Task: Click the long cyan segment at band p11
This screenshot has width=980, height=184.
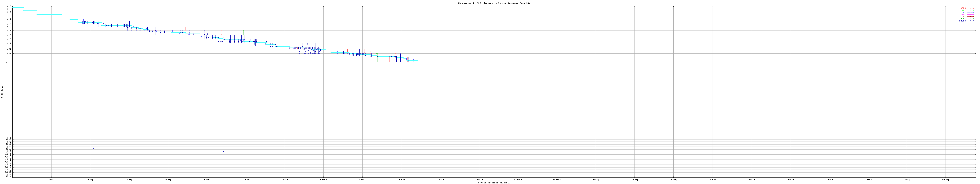Action: [x=49, y=15]
